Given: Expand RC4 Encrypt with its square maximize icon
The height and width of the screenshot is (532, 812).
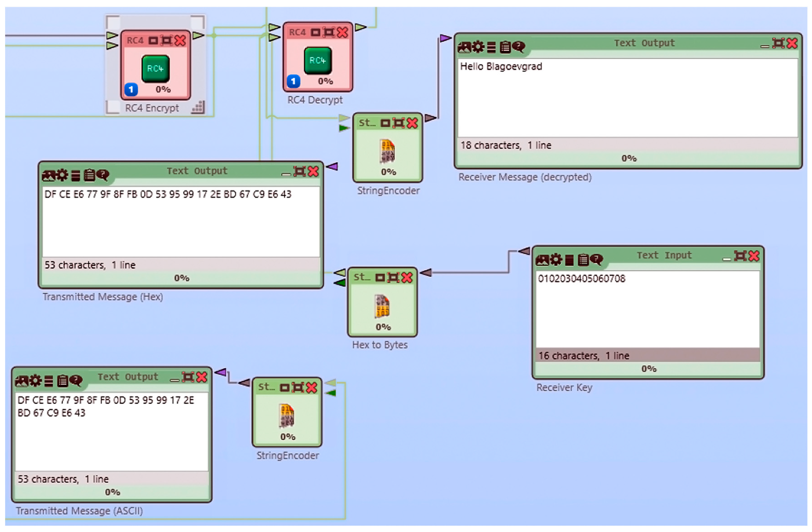Looking at the screenshot, I should (153, 41).
